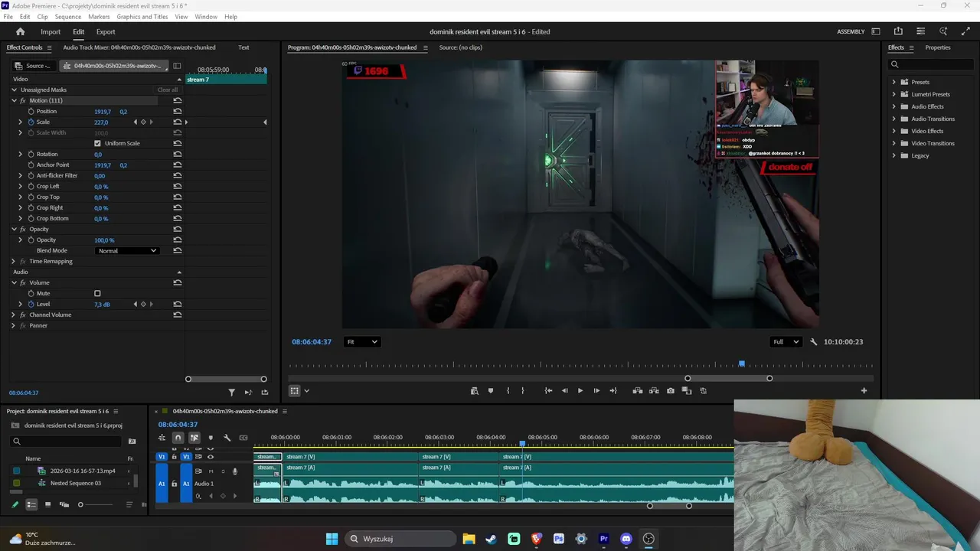This screenshot has width=980, height=551.
Task: Toggle V1 track output eye
Action: [211, 457]
